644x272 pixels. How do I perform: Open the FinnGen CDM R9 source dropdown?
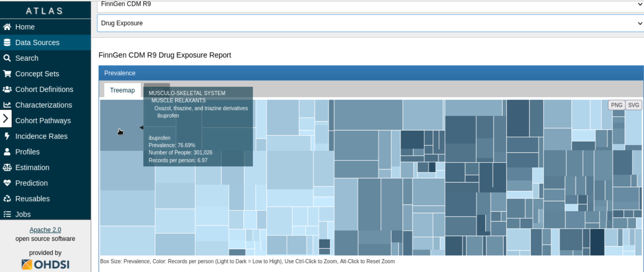point(370,5)
